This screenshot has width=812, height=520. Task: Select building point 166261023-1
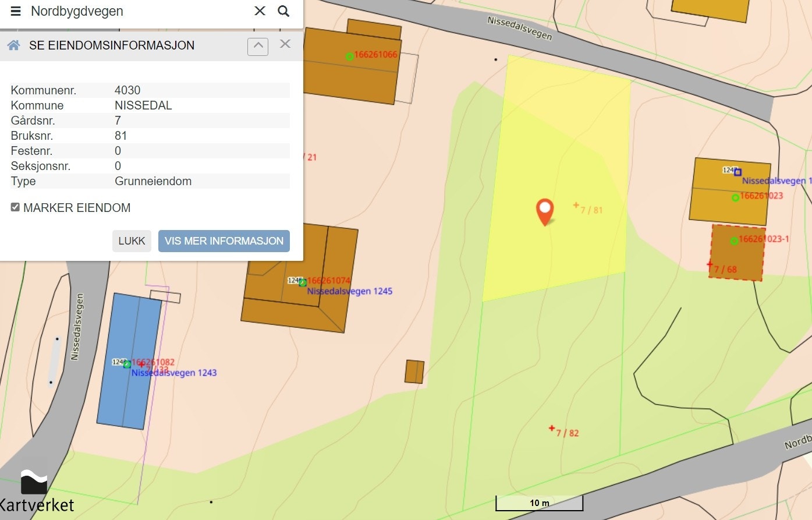(x=734, y=240)
